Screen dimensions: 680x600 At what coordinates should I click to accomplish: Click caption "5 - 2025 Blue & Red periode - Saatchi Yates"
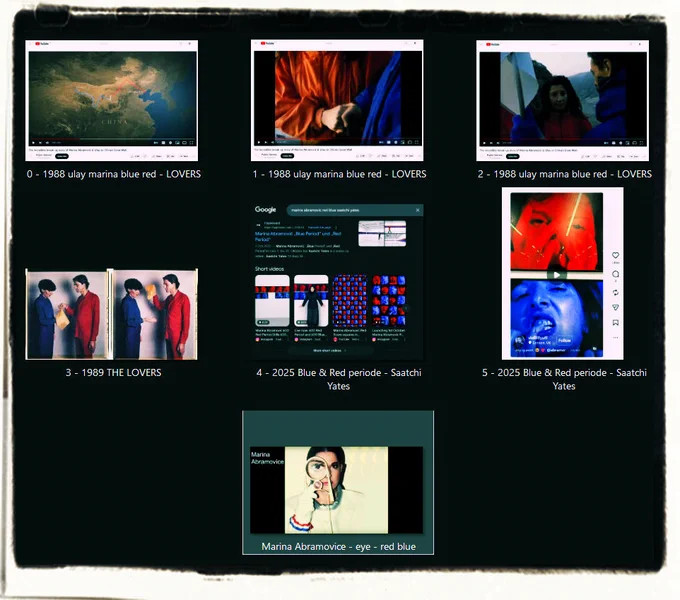[564, 379]
